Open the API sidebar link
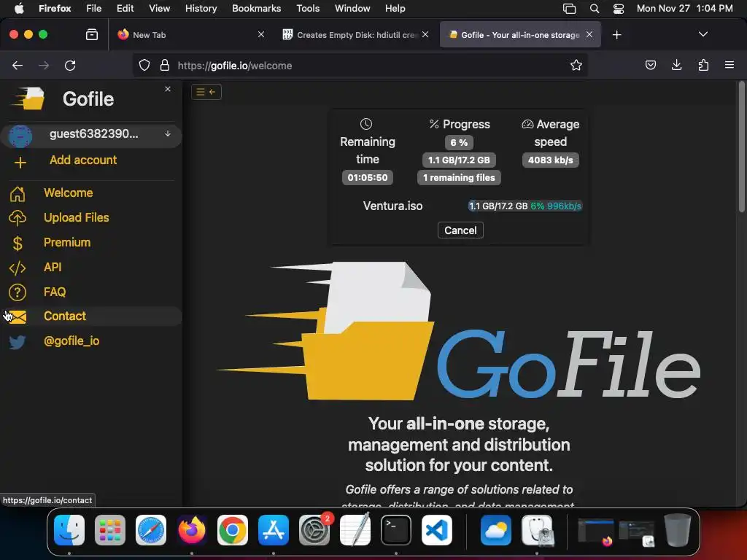The image size is (747, 560). coord(53,267)
